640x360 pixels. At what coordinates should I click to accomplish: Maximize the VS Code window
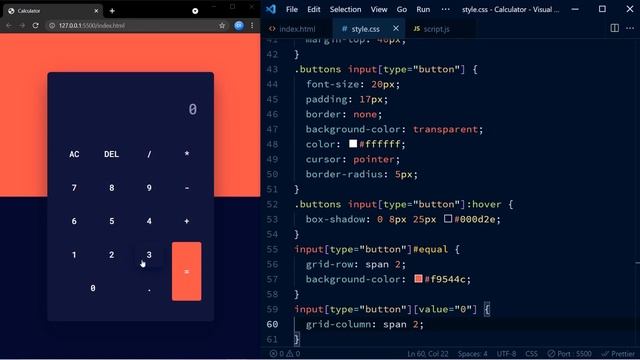pyautogui.click(x=602, y=9)
